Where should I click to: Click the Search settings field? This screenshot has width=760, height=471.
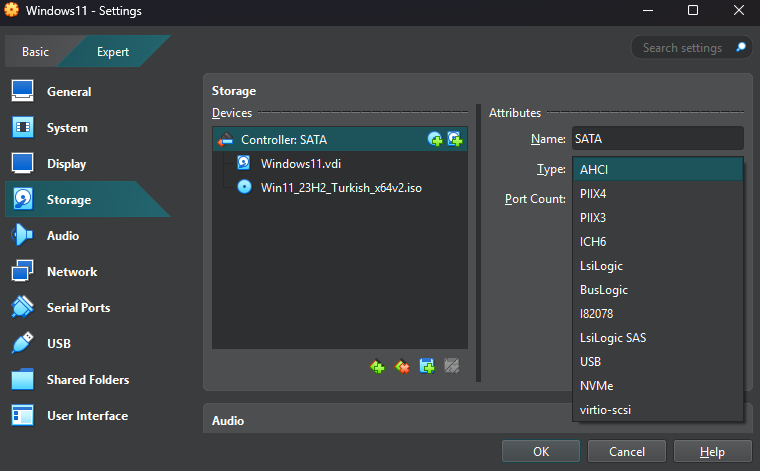(x=691, y=47)
